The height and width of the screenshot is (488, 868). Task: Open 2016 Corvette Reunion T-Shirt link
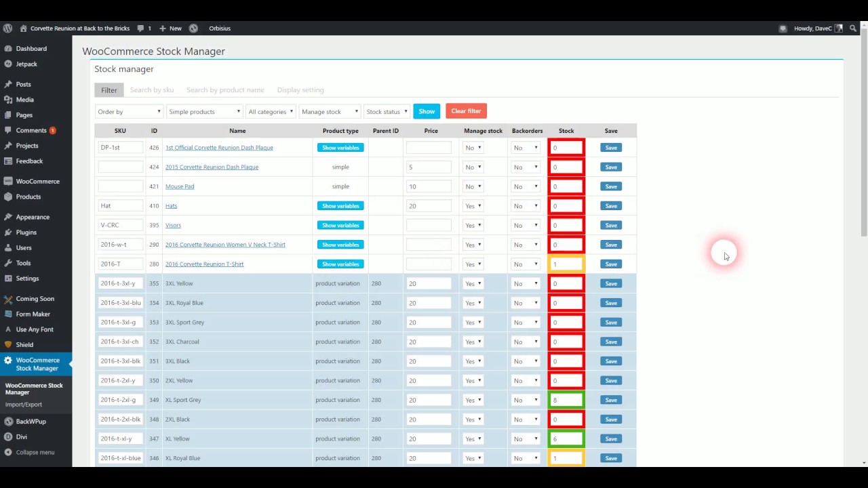(x=204, y=264)
